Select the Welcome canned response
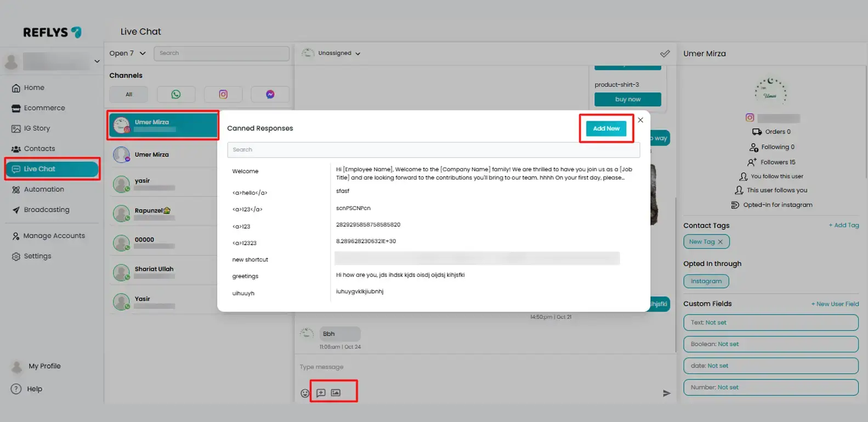Screen dimensions: 868x422 point(245,171)
